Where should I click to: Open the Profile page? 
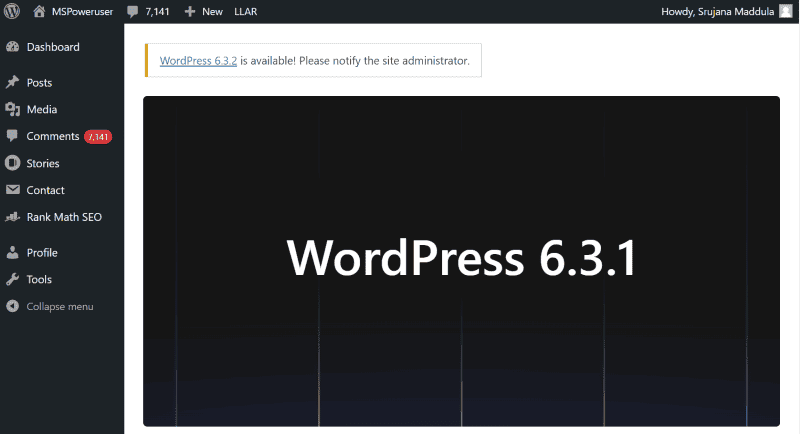point(42,252)
